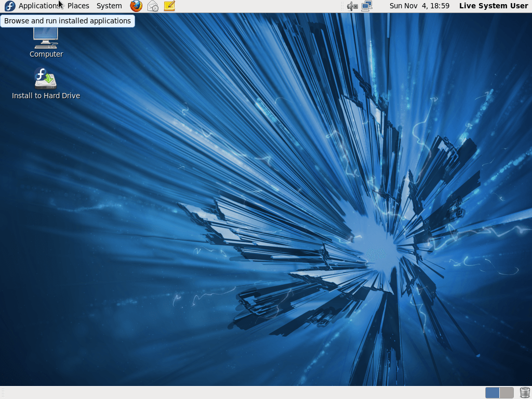Viewport: 532px width, 399px height.
Task: Open the System menu
Action: tap(109, 6)
